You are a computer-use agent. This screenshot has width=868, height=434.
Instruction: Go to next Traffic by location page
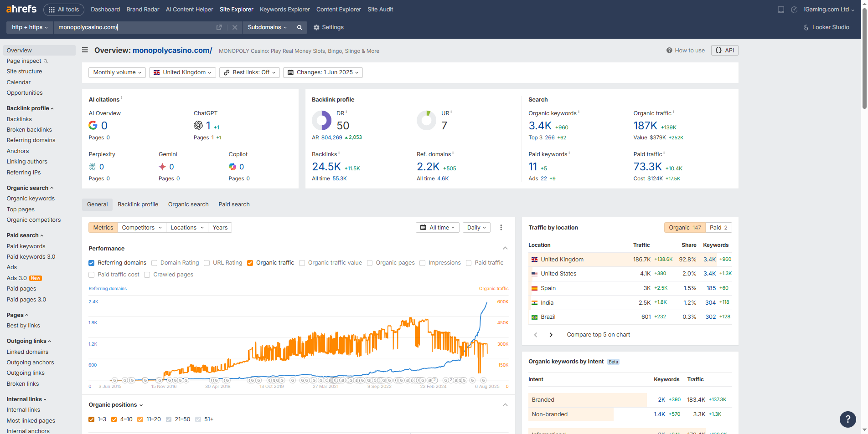tap(551, 335)
